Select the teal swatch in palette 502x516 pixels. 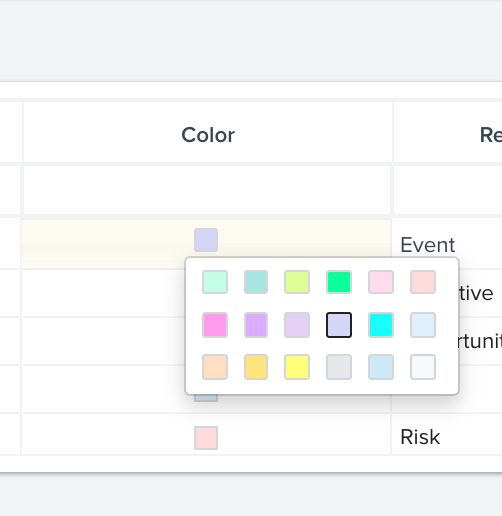click(x=256, y=282)
